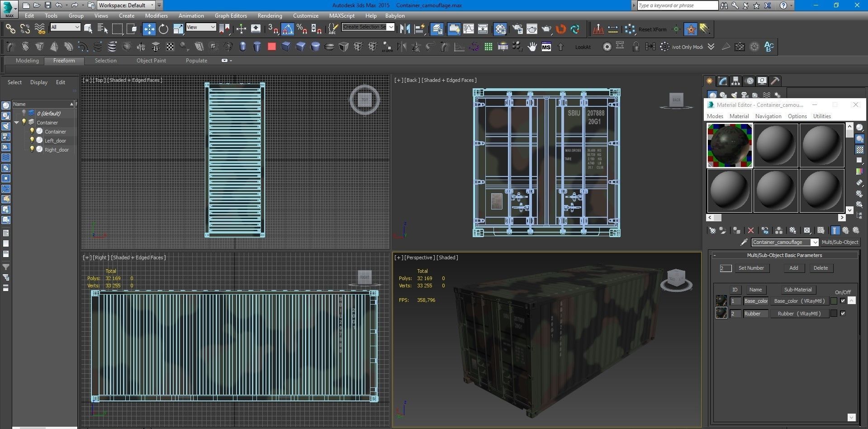Viewport: 868px width, 429px height.
Task: Click the color swatch for Rubber row
Action: click(x=834, y=314)
